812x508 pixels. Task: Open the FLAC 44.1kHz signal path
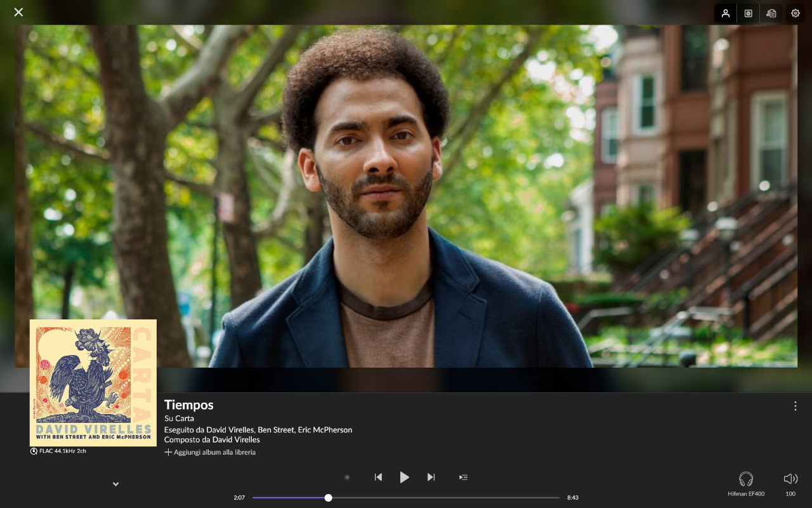[x=58, y=451]
